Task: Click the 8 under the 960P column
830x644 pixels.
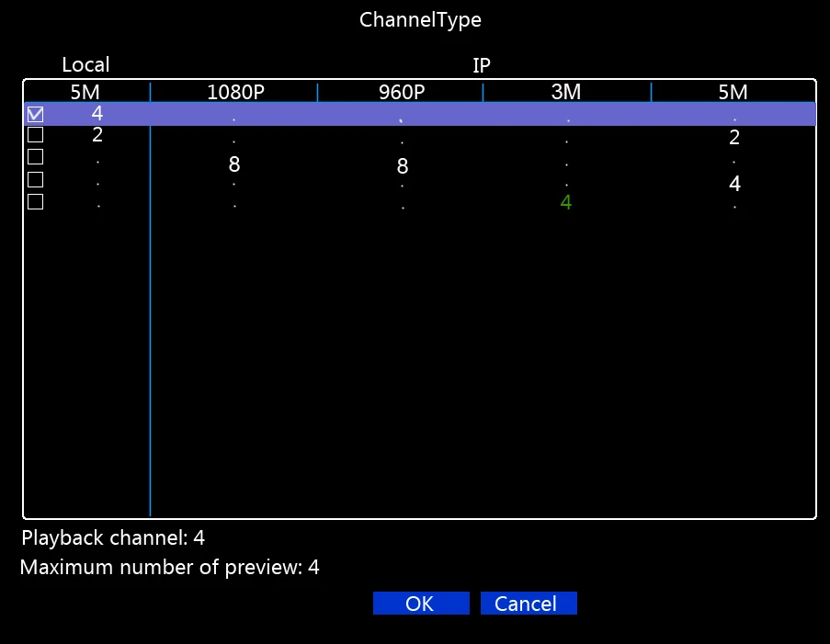Action: tap(403, 166)
